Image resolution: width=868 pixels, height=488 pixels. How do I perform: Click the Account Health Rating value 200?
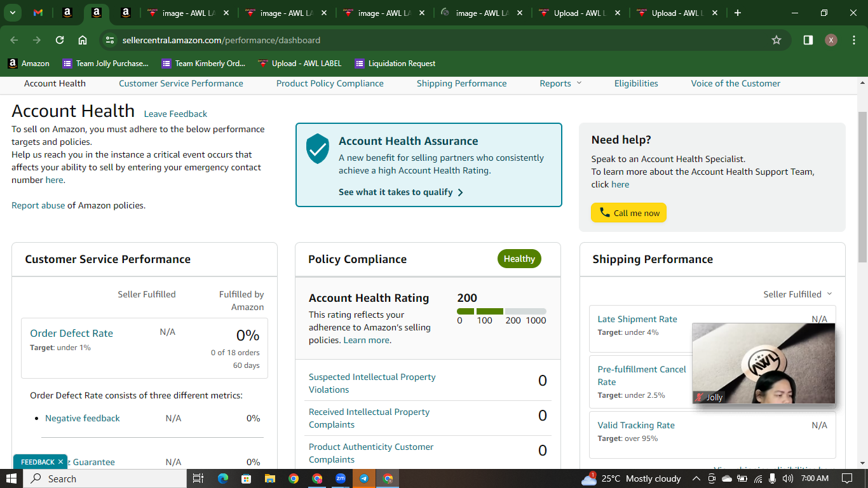point(467,297)
